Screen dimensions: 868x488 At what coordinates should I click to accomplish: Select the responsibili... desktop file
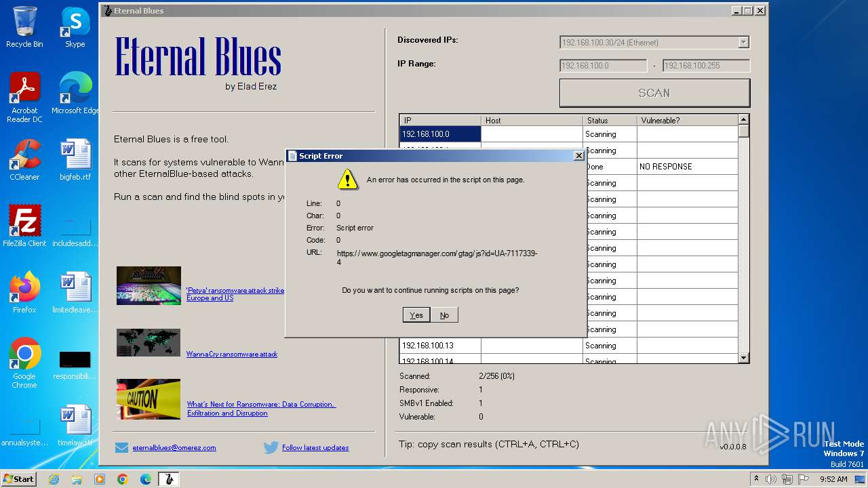[x=75, y=365]
